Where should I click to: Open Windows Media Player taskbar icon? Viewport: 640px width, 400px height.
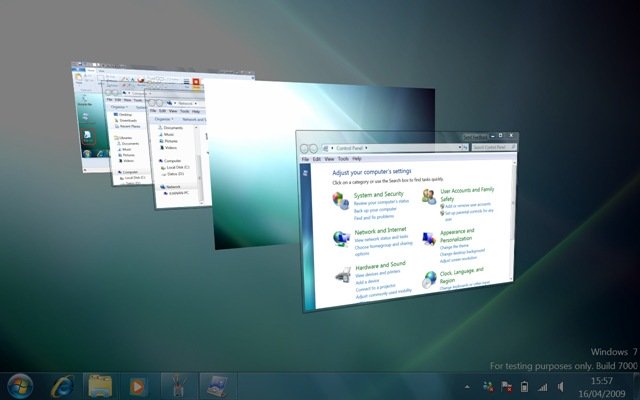[x=137, y=387]
